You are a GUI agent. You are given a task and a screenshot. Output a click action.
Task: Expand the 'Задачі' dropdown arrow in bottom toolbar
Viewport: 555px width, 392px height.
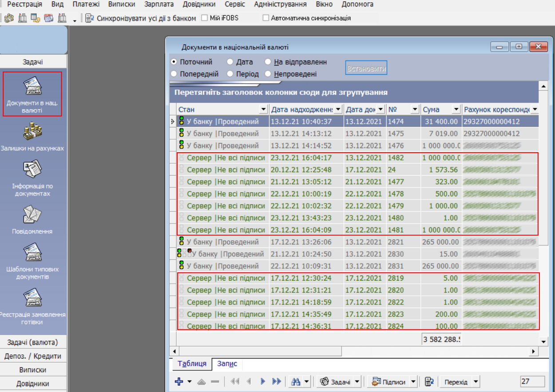(357, 381)
